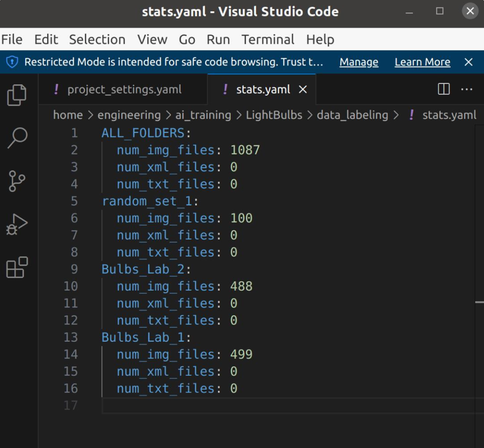484x448 pixels.
Task: Open the Search view icon
Action: pyautogui.click(x=17, y=138)
